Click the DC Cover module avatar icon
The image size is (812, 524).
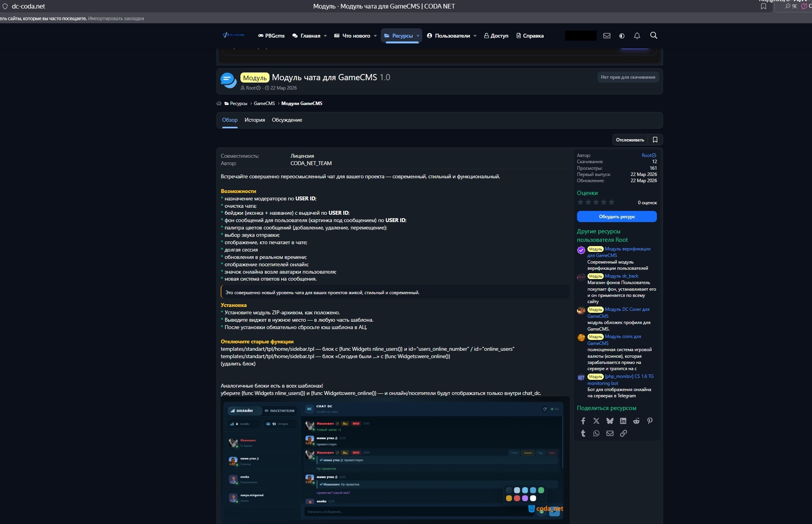click(581, 310)
